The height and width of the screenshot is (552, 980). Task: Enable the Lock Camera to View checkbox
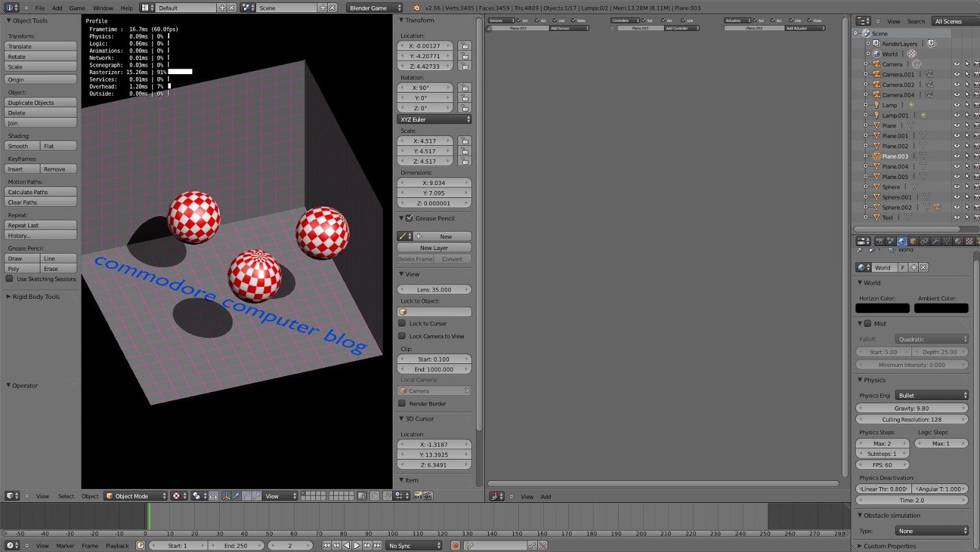tap(402, 336)
